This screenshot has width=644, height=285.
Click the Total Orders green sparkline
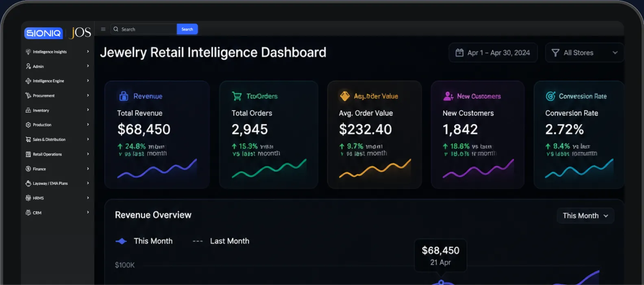(269, 169)
